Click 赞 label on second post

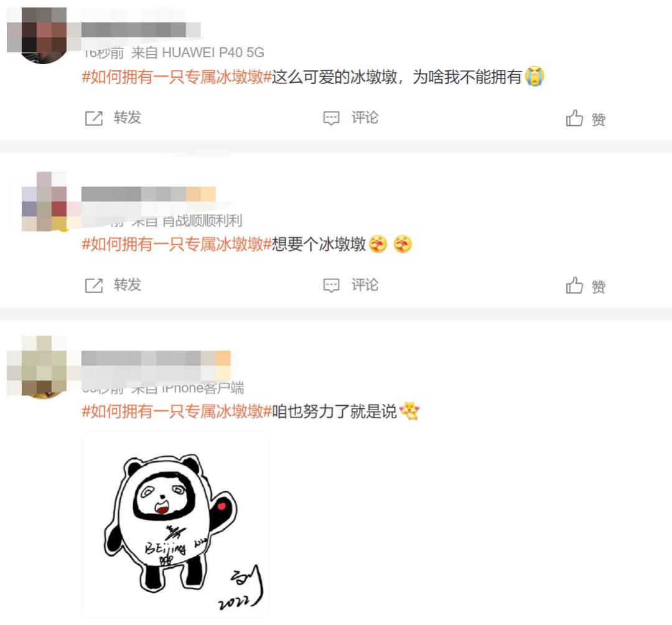[599, 286]
